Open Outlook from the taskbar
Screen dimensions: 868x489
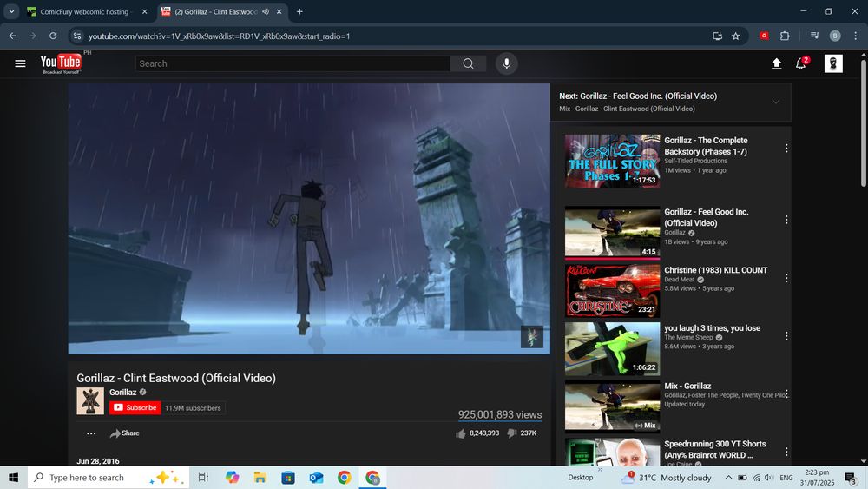[x=316, y=478]
